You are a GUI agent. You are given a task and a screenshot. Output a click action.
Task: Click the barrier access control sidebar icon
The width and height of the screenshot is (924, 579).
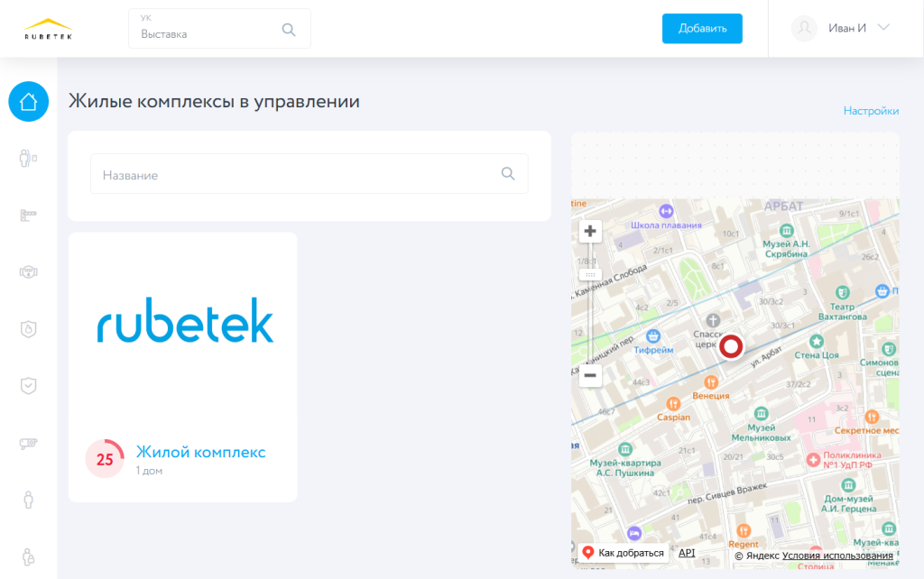tap(28, 216)
